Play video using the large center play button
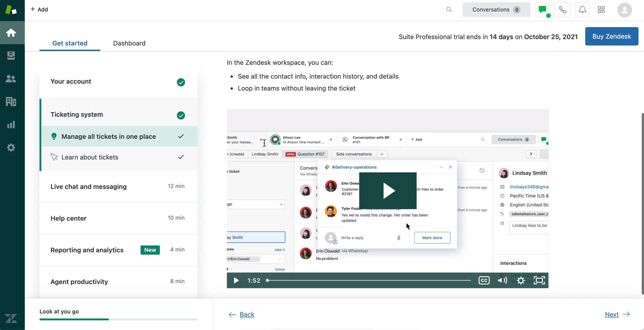 pyautogui.click(x=388, y=191)
